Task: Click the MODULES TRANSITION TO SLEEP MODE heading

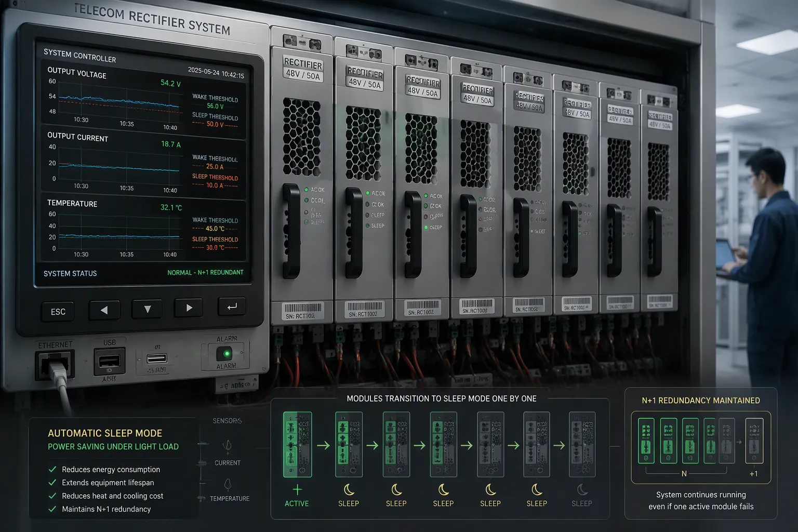Action: tap(442, 398)
